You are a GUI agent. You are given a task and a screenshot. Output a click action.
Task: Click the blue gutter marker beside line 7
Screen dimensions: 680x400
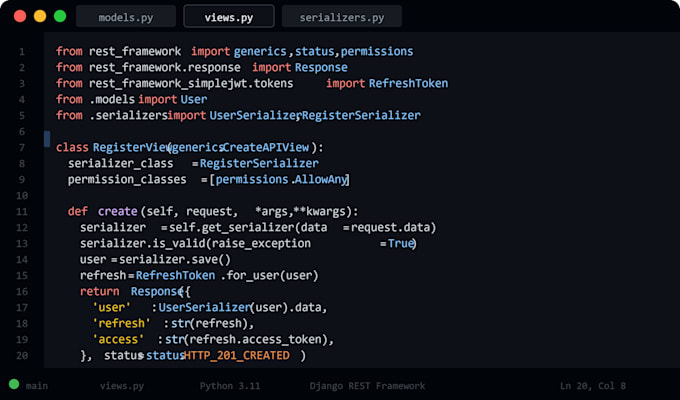[47, 139]
